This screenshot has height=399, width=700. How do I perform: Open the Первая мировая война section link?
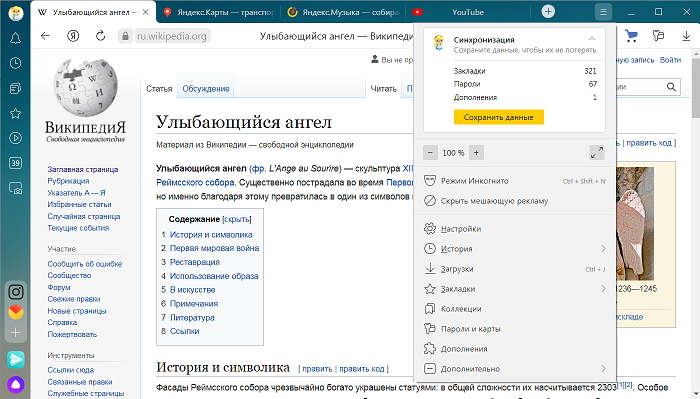214,248
